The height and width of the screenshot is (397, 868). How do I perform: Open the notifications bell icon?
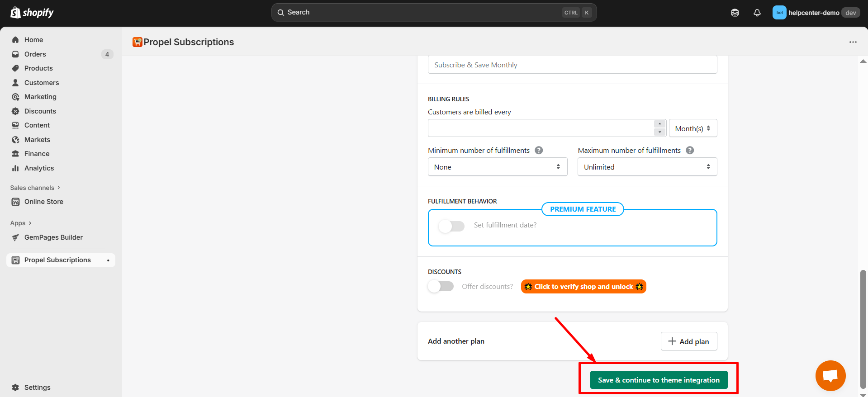pos(757,13)
